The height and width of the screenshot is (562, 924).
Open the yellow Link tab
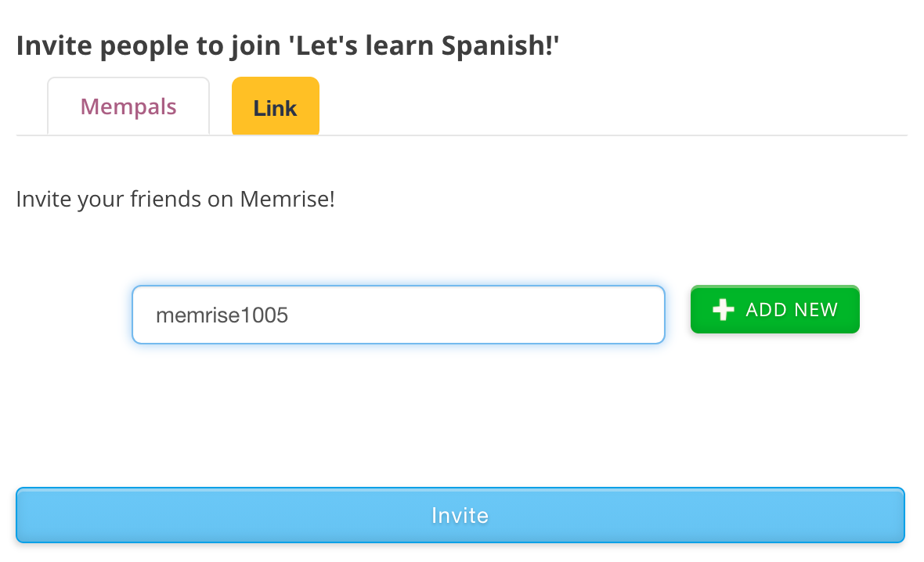tap(275, 107)
